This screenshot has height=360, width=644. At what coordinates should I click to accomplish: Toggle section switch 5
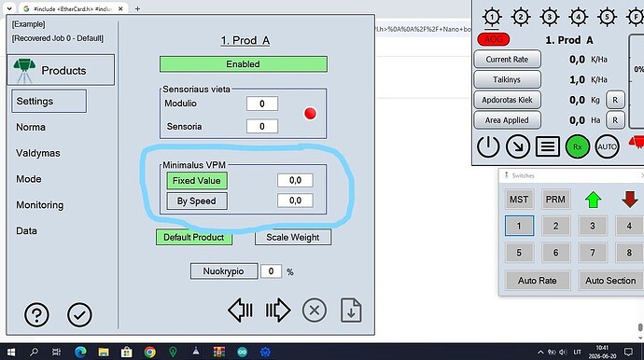[x=519, y=253]
